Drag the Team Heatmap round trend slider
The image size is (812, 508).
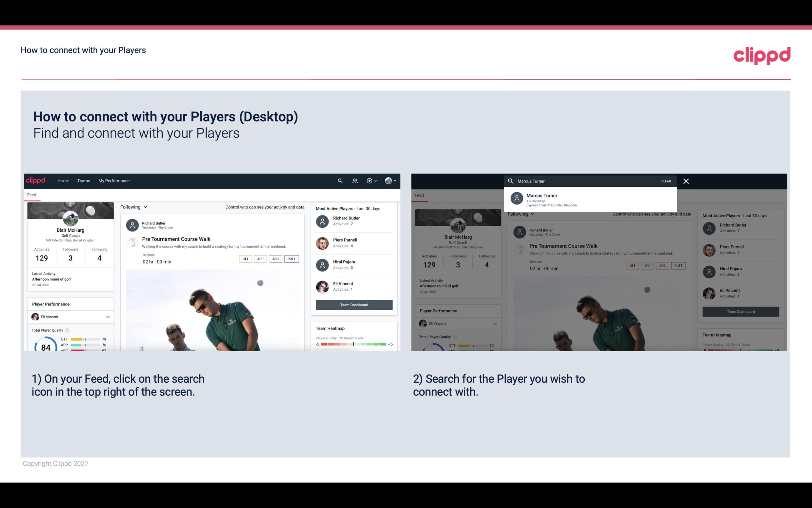(354, 344)
